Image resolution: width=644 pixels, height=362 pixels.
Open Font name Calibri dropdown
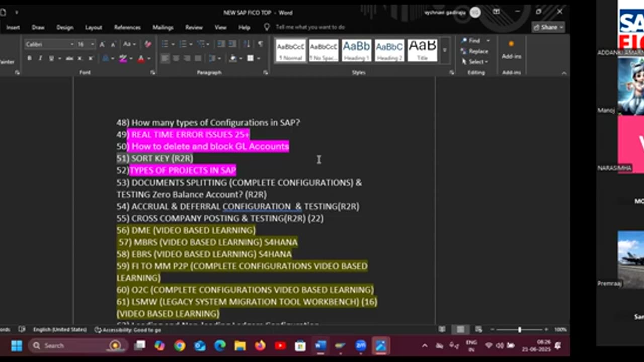[x=71, y=44]
